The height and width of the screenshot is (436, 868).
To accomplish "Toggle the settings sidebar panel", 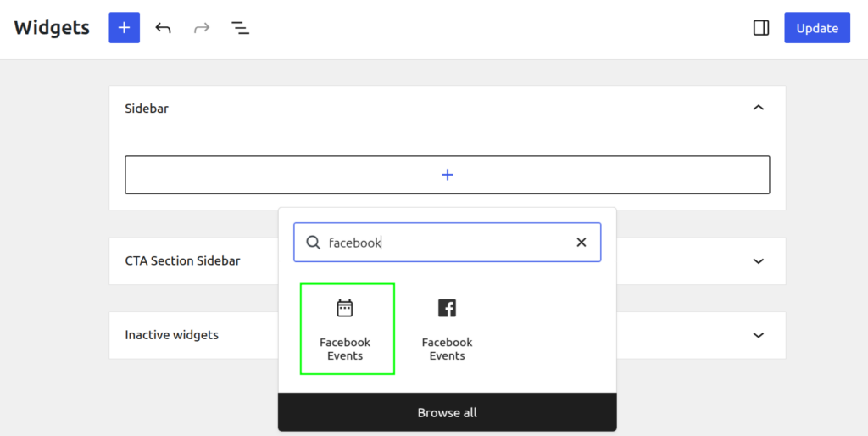I will pos(761,28).
